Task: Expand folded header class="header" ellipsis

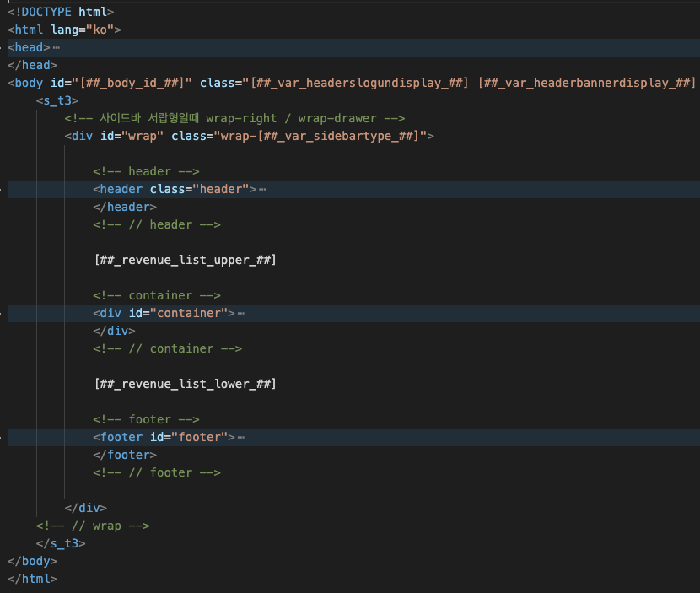Action: pos(262,189)
